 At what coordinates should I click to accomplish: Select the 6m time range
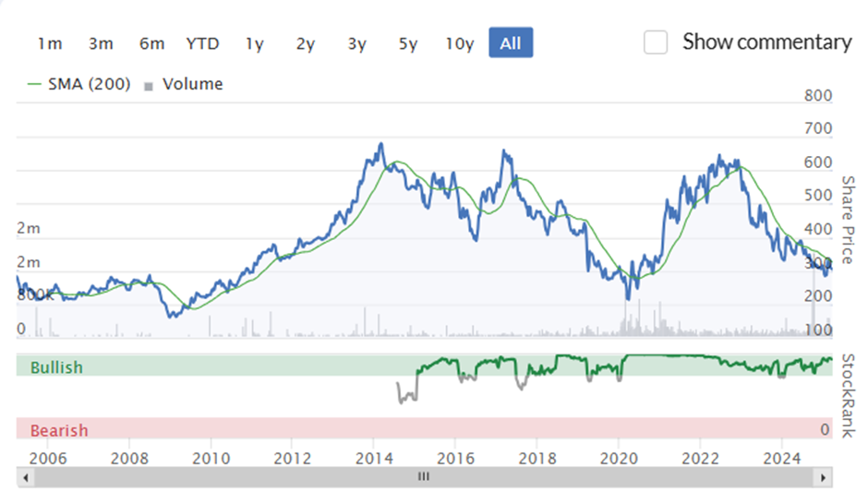point(151,43)
